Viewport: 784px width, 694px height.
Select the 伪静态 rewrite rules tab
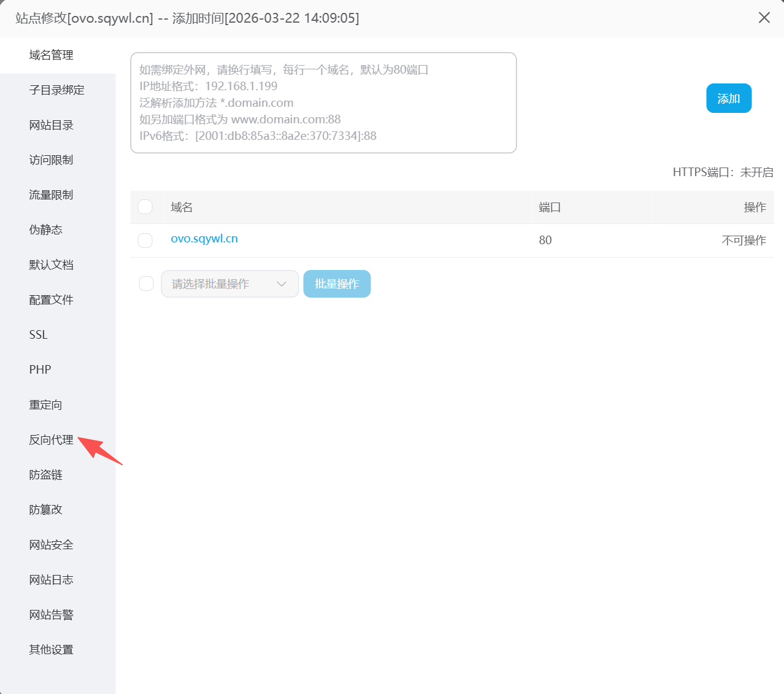tap(45, 230)
